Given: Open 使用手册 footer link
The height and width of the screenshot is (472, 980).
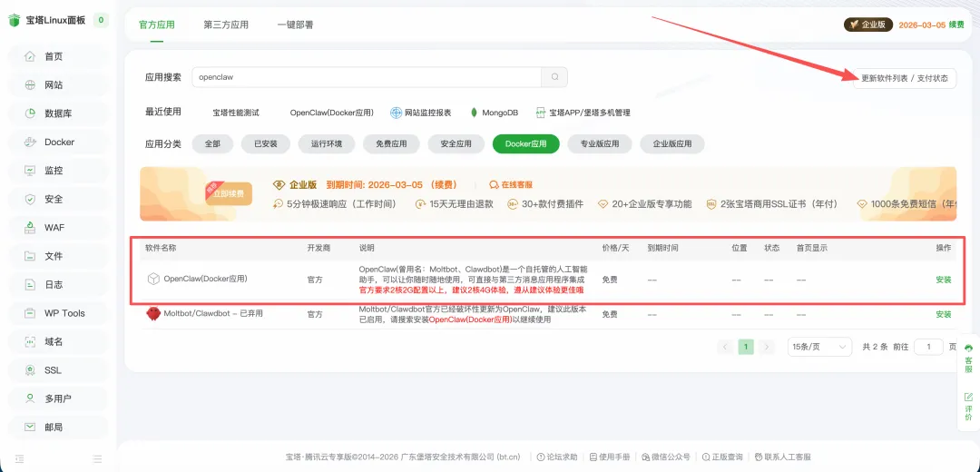Looking at the screenshot, I should pos(610,457).
